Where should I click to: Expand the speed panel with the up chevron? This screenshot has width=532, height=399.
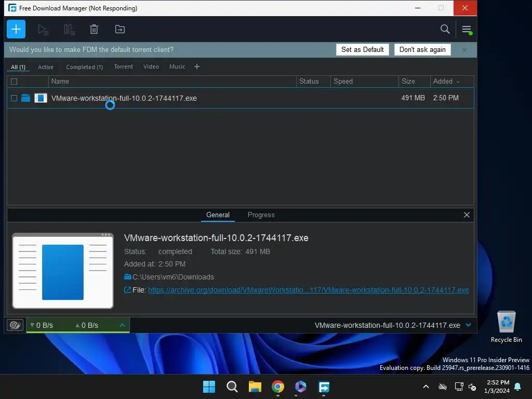pyautogui.click(x=123, y=325)
